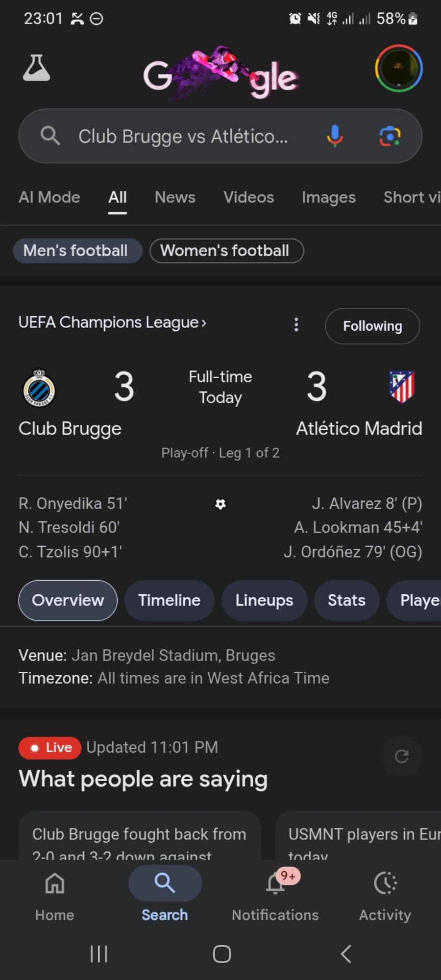The width and height of the screenshot is (441, 980).
Task: Select the Men's football filter
Action: pyautogui.click(x=76, y=251)
